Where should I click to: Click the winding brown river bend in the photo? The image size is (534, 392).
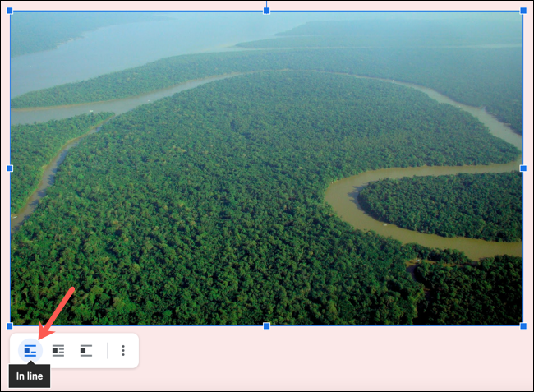(x=345, y=200)
